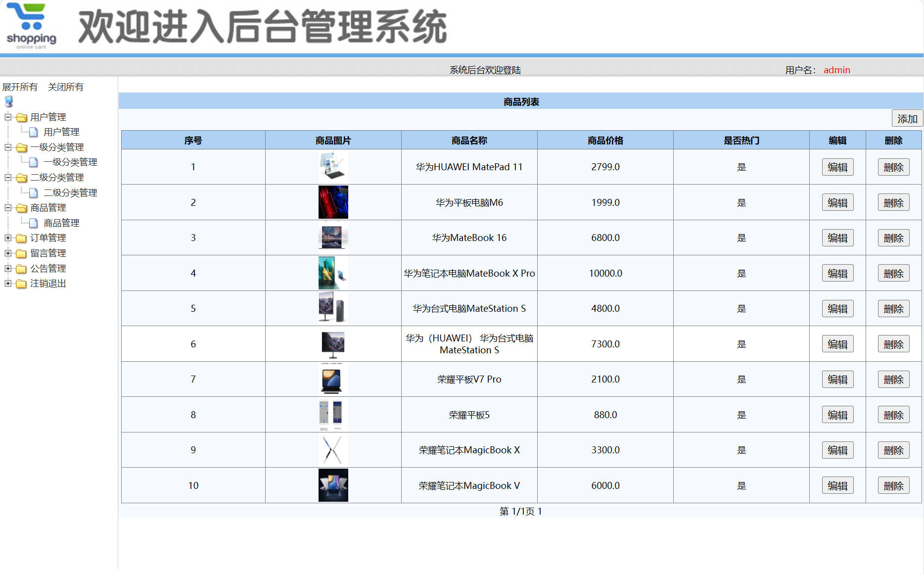Expand the 订单管理 tree node

(x=8, y=238)
